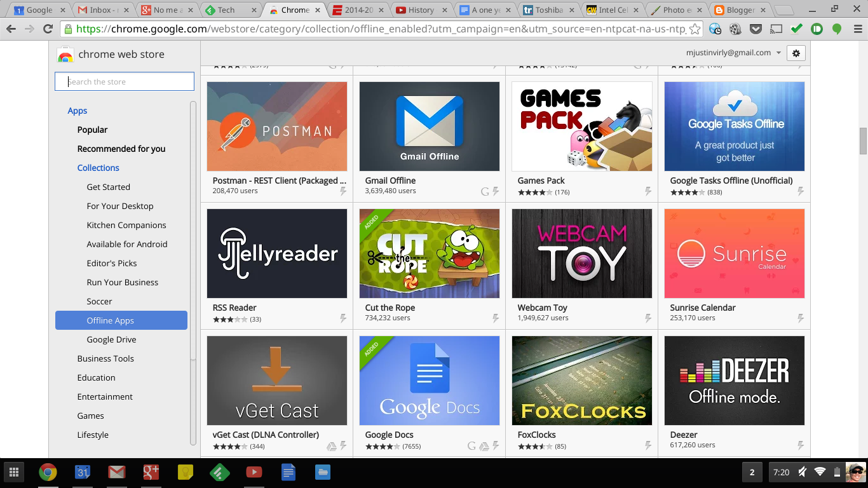Open Google Docs from the shelf
The width and height of the screenshot is (868, 488).
288,472
